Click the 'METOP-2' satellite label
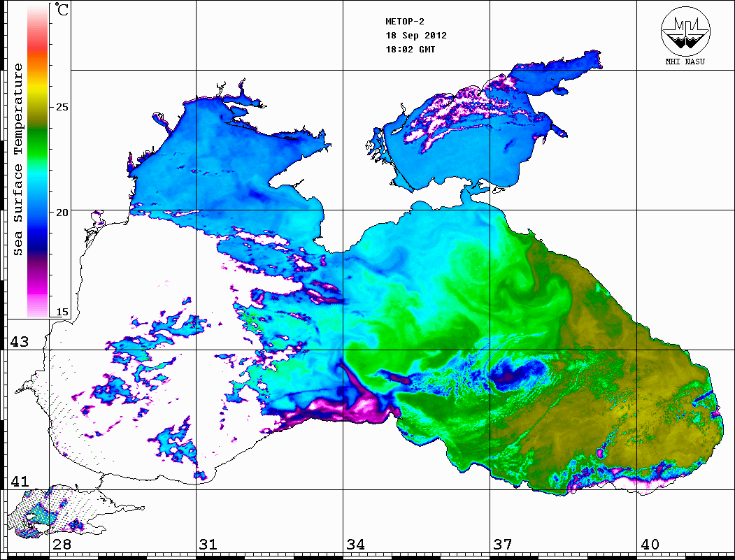The width and height of the screenshot is (735, 560). click(405, 22)
